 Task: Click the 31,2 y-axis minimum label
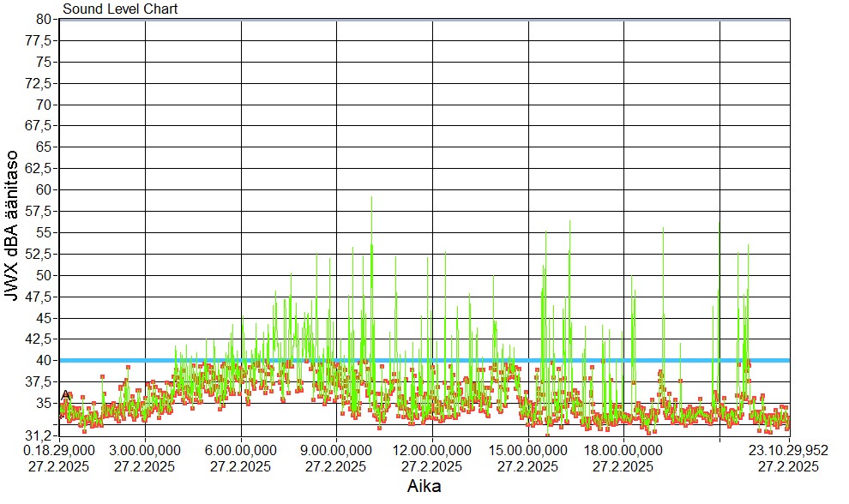[x=39, y=435]
